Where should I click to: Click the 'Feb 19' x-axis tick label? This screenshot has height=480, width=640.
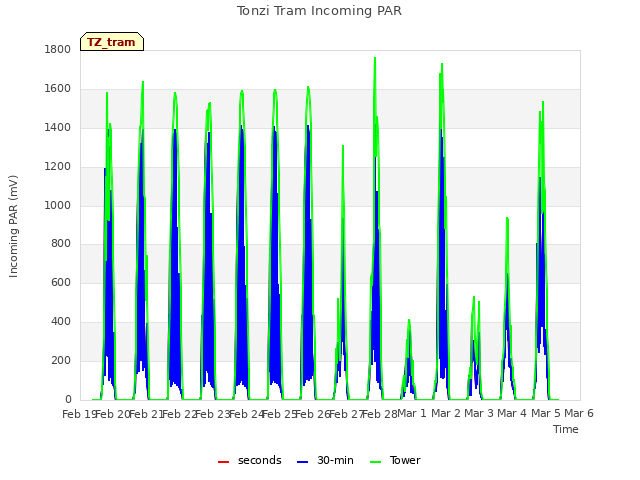coord(79,414)
